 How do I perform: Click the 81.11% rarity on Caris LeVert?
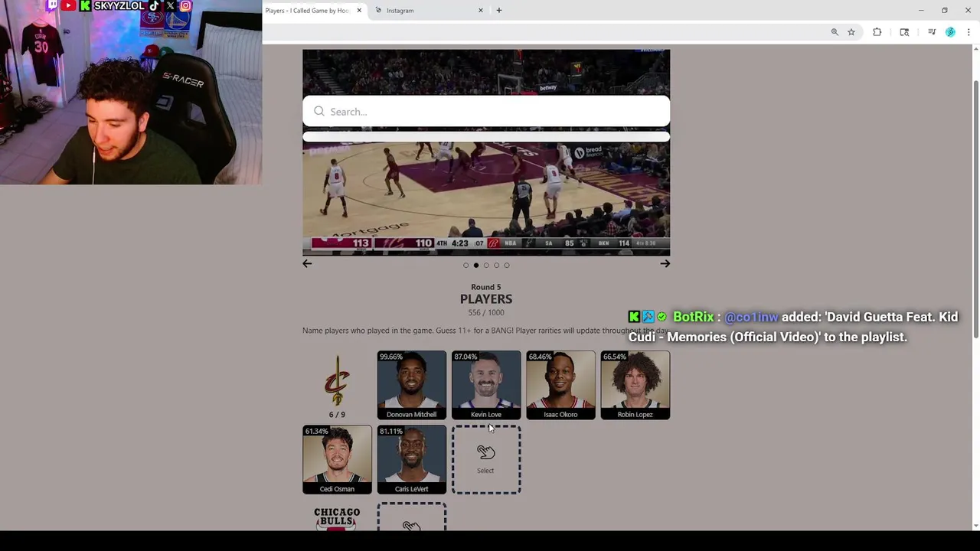(x=390, y=432)
